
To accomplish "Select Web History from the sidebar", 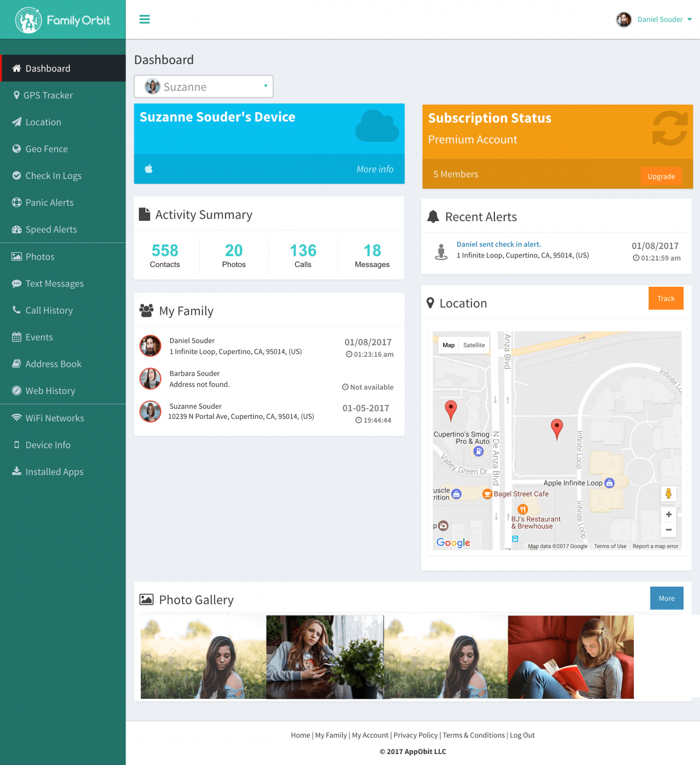I will pos(50,391).
